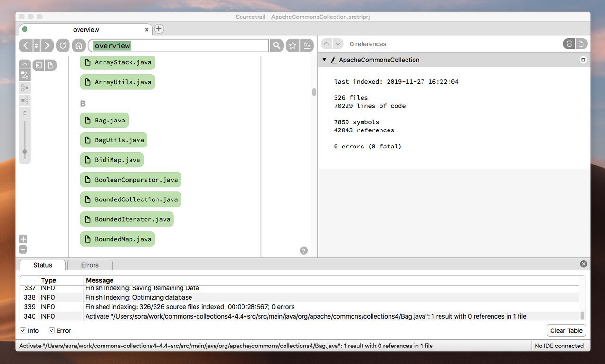Activate the Bag.java file node

click(x=104, y=120)
